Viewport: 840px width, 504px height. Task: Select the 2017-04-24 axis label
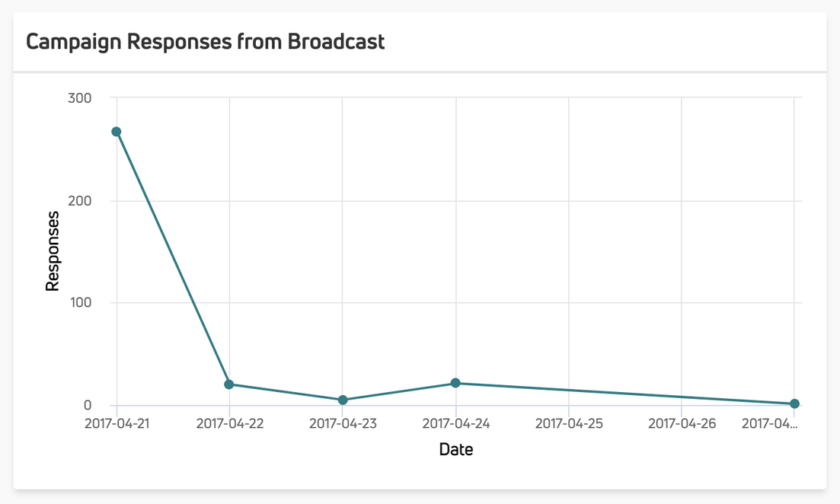coord(455,423)
